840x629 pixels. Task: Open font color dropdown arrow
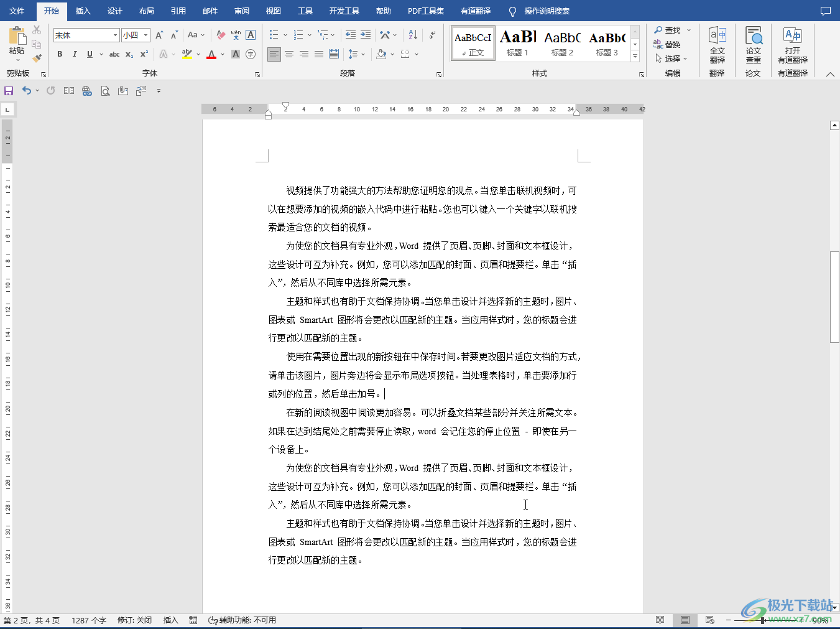[x=223, y=54]
